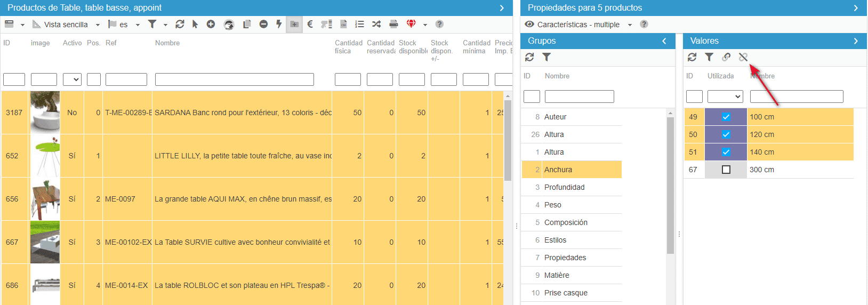
Task: Click the filter icon in Grupos panel
Action: pyautogui.click(x=546, y=57)
